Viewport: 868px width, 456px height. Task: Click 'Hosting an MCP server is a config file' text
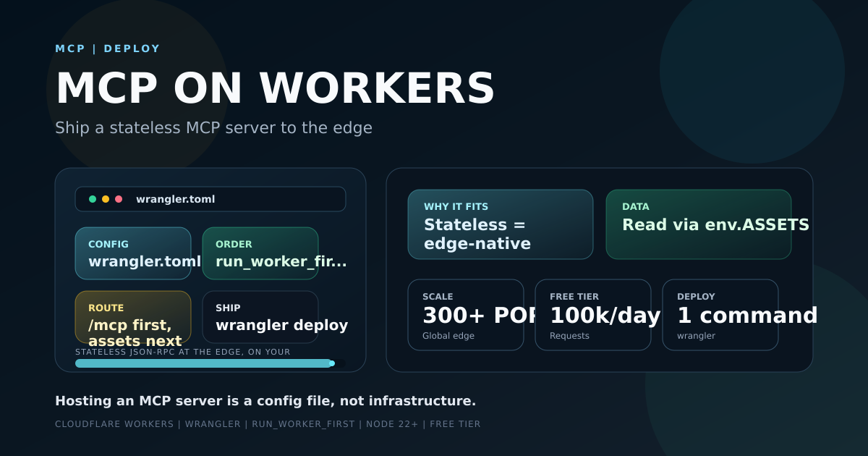pyautogui.click(x=265, y=401)
